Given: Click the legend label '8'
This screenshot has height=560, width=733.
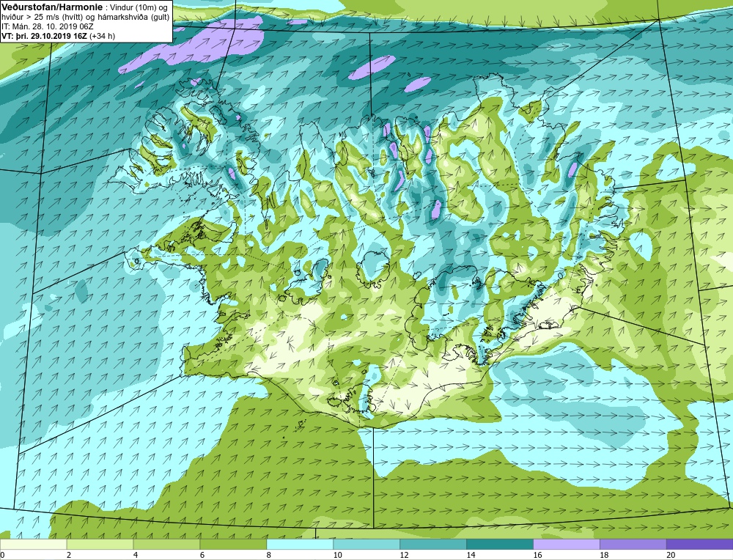Looking at the screenshot, I should pos(269,555).
